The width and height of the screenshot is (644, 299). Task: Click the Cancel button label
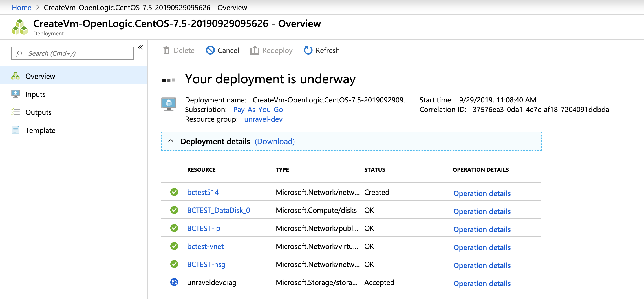(228, 50)
